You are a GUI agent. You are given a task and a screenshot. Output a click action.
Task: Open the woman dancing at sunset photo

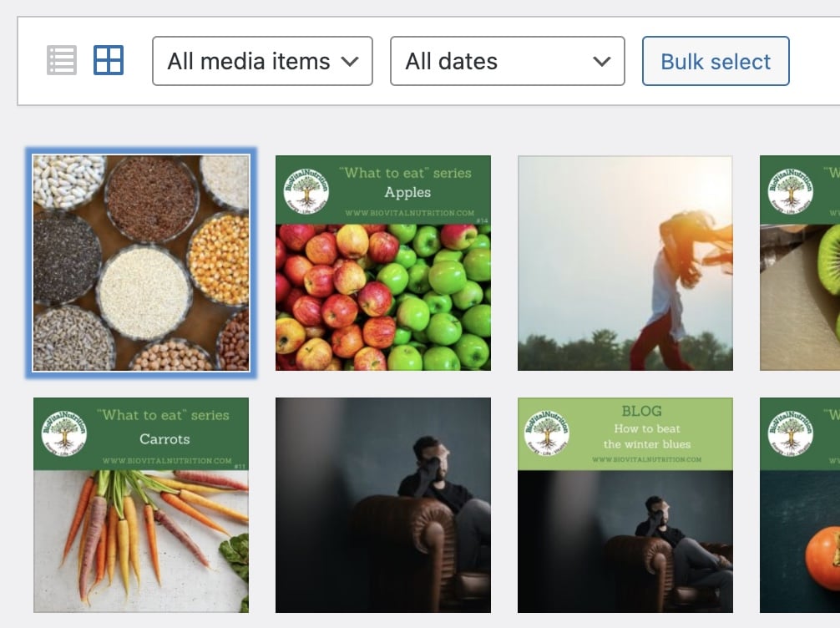(x=625, y=263)
